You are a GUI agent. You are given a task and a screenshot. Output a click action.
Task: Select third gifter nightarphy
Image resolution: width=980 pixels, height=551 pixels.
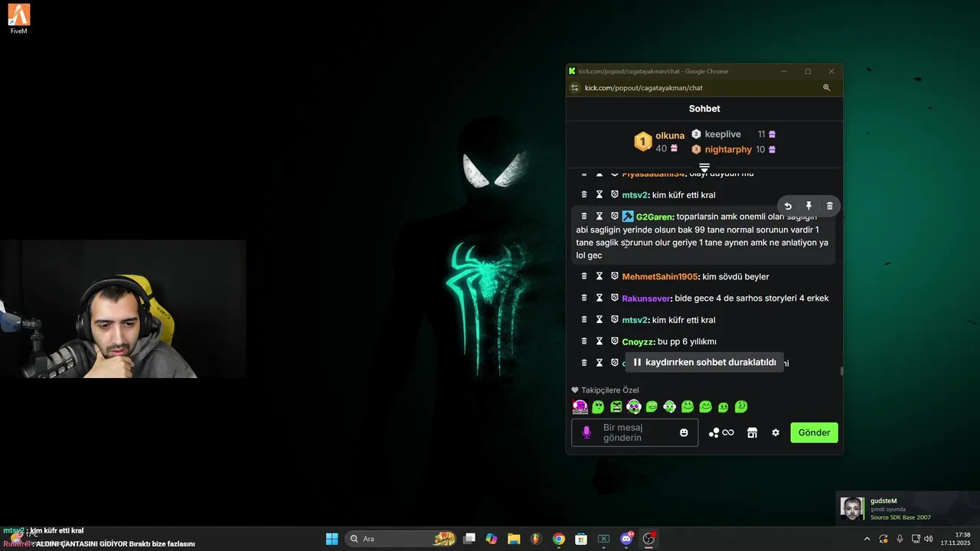pyautogui.click(x=728, y=149)
